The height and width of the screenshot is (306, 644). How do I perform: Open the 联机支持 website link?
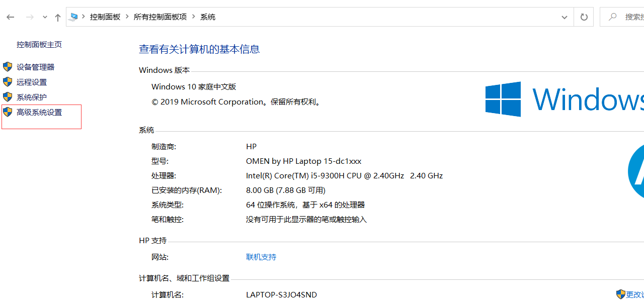[261, 257]
